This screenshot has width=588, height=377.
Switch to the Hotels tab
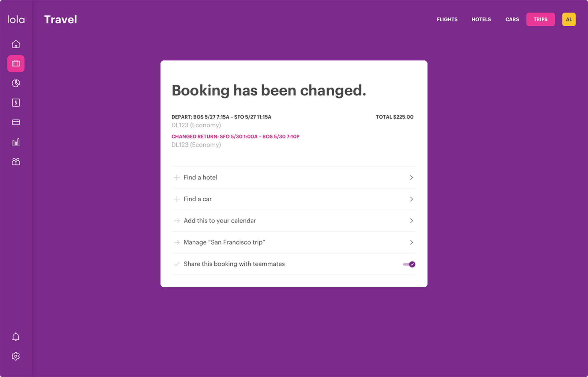coord(481,20)
